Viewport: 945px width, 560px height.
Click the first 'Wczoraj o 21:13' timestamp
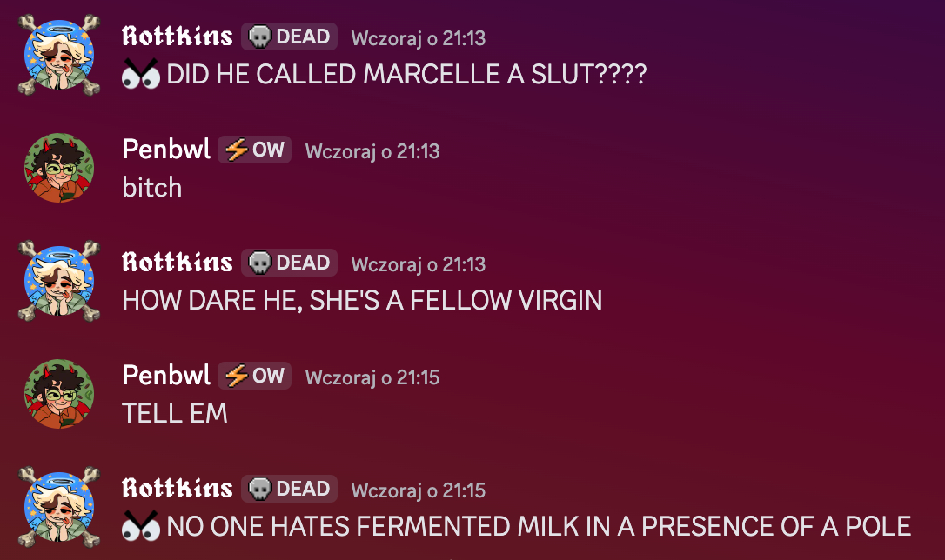pyautogui.click(x=419, y=38)
